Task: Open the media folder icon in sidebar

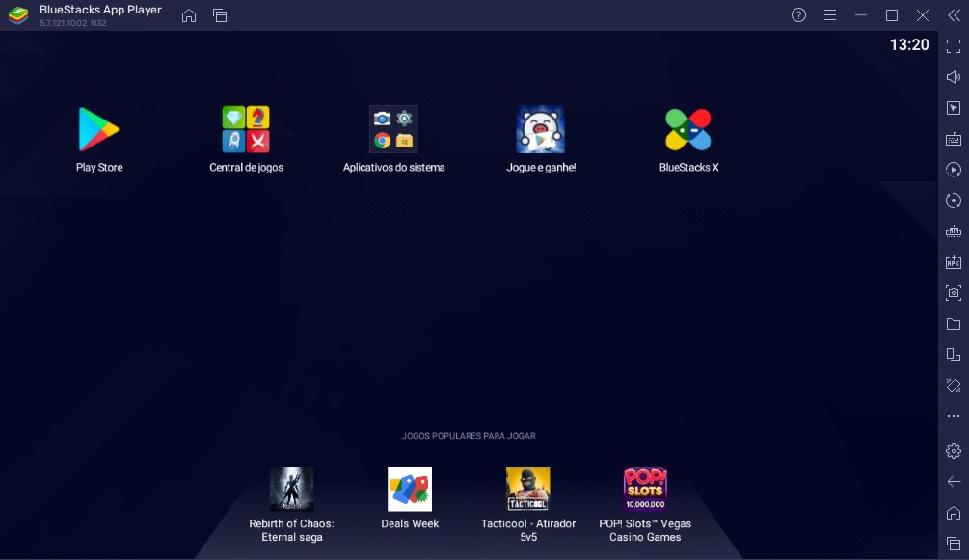Action: (x=954, y=324)
